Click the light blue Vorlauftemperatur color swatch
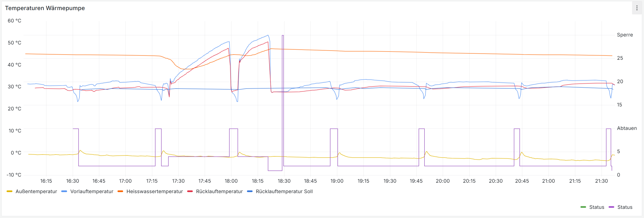The height and width of the screenshot is (218, 644). point(64,191)
